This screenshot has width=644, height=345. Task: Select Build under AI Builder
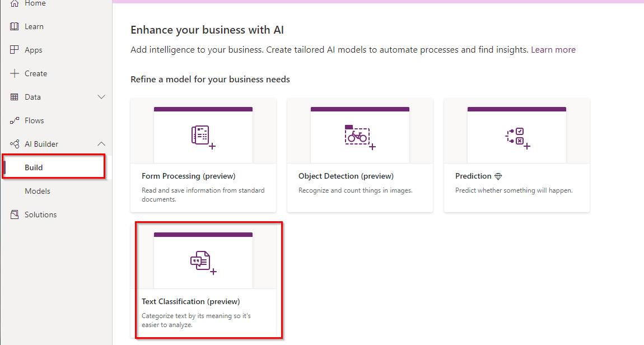tap(34, 167)
